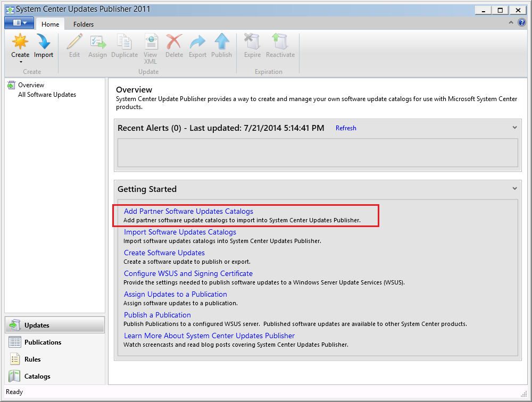This screenshot has height=402, width=532.
Task: Click the View XML icon
Action: [x=151, y=41]
